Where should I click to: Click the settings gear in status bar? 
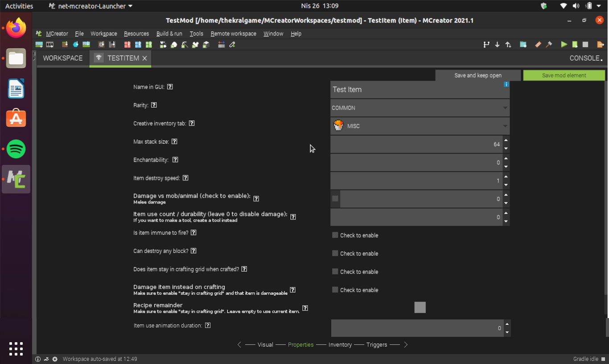pyautogui.click(x=55, y=359)
